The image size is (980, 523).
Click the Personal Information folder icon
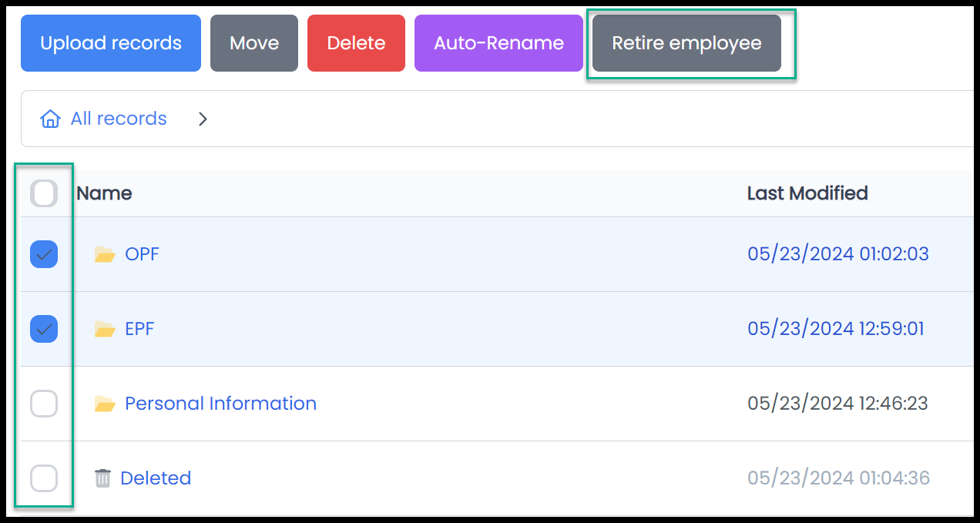[x=105, y=404]
